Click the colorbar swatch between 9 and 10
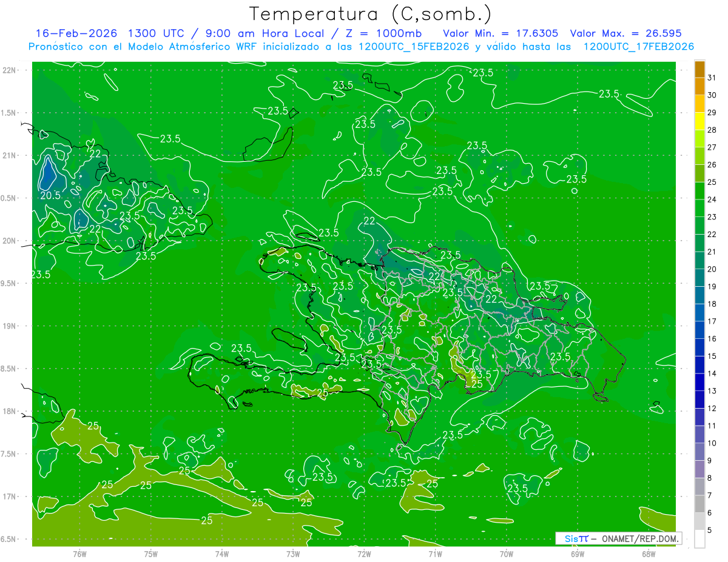Image resolution: width=728 pixels, height=562 pixels. (x=699, y=452)
